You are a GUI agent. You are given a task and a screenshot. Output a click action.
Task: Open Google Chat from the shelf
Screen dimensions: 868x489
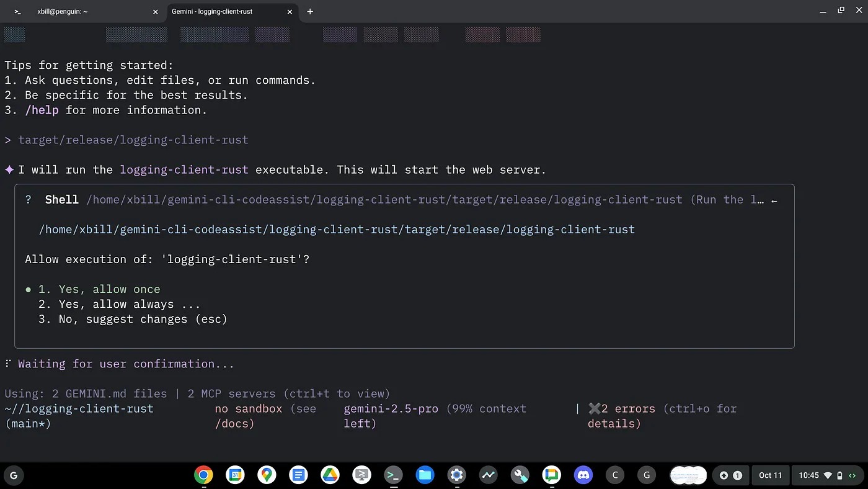pos(551,475)
